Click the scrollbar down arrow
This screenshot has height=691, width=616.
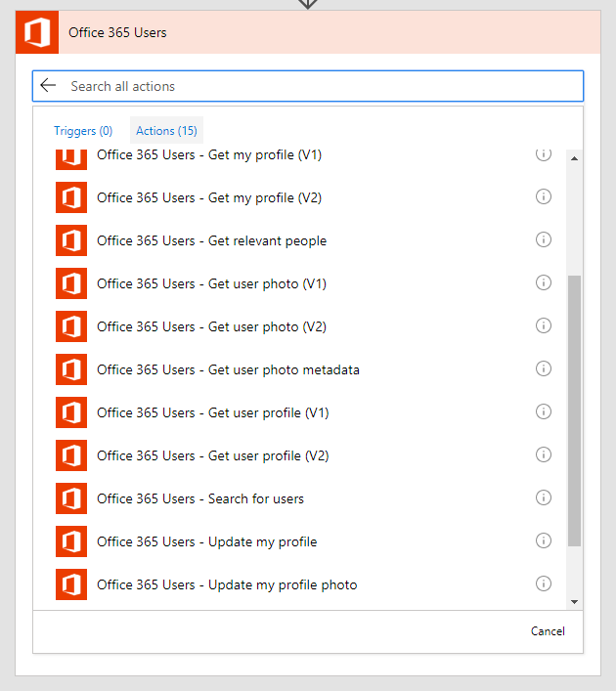[574, 602]
